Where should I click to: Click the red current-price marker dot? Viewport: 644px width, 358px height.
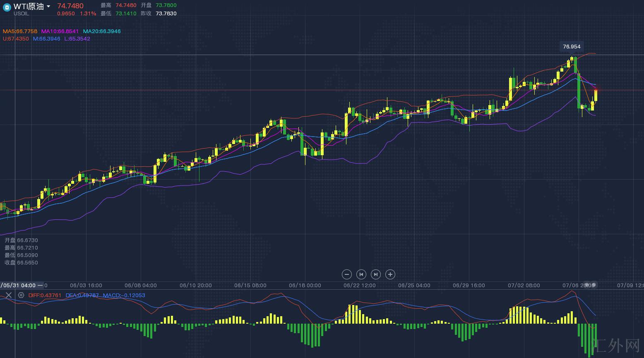(x=596, y=90)
